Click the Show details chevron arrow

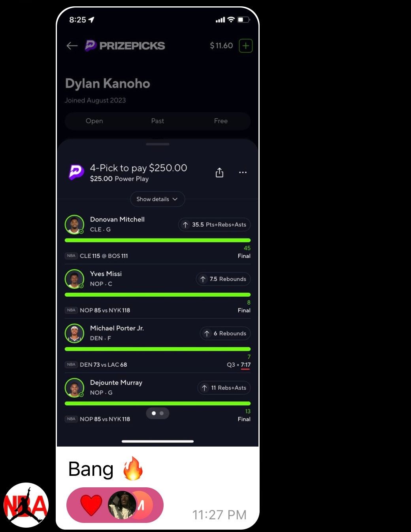(x=175, y=199)
